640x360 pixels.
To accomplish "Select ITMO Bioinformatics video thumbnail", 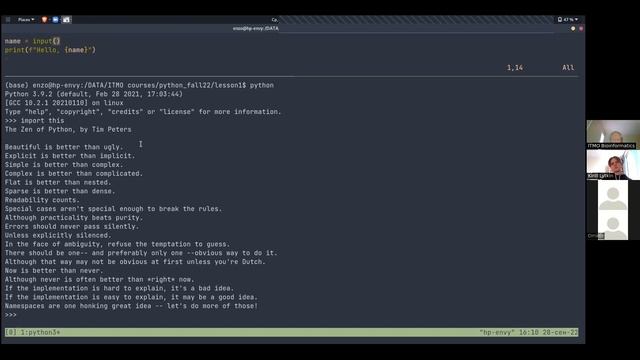I will (613, 134).
